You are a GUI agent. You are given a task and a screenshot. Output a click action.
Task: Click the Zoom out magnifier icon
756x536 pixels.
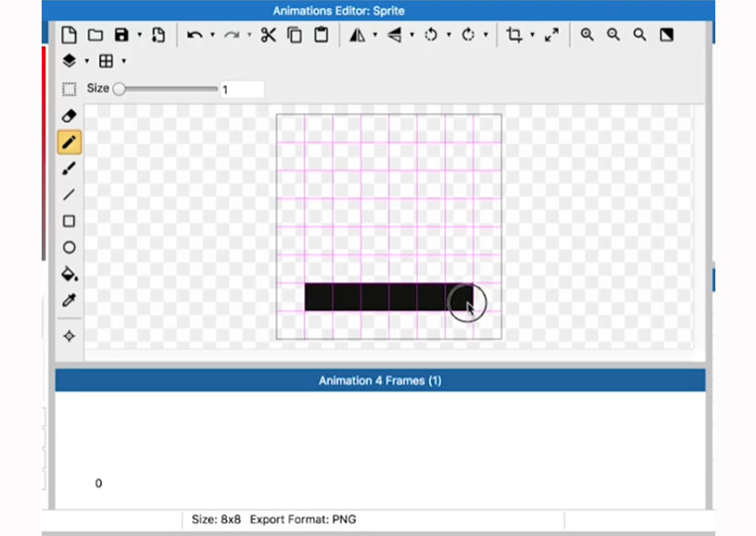tap(613, 35)
